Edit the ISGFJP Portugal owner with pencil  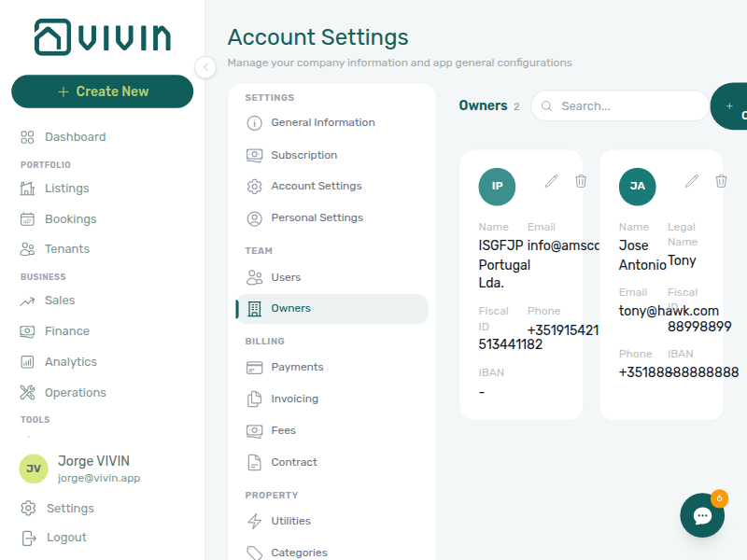[x=551, y=181]
